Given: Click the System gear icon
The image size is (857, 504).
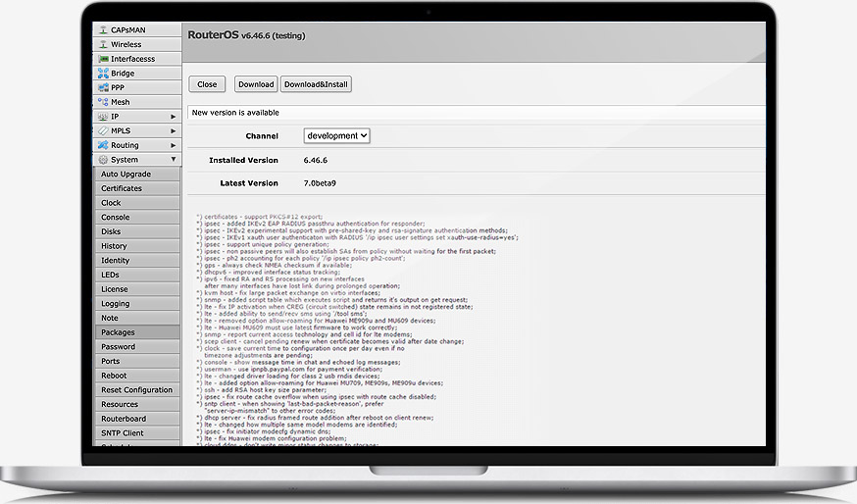Looking at the screenshot, I should [103, 160].
